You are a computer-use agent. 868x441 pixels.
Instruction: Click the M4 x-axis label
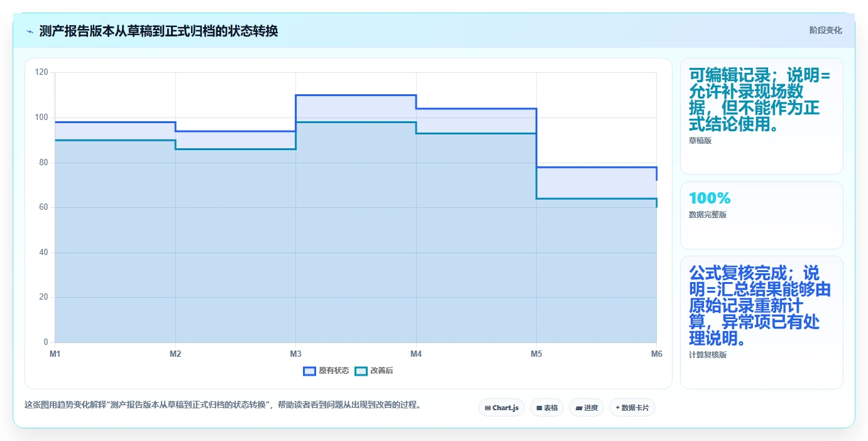416,354
